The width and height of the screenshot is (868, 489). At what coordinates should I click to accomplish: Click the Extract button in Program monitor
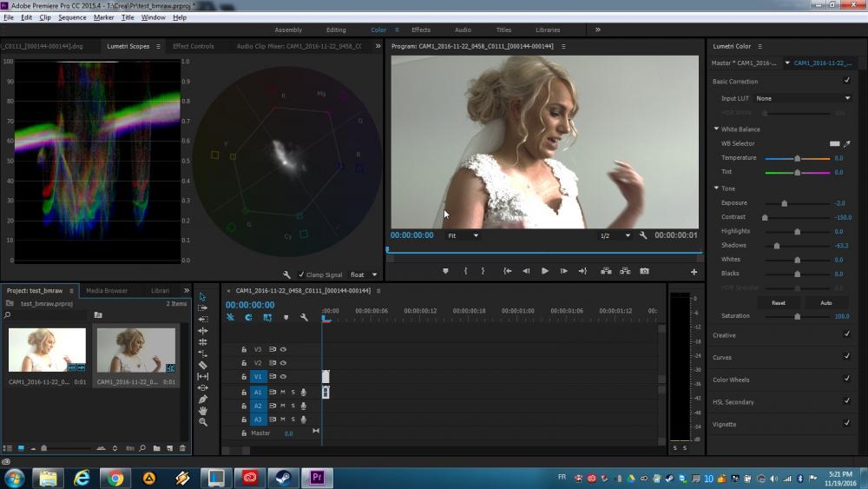click(625, 271)
